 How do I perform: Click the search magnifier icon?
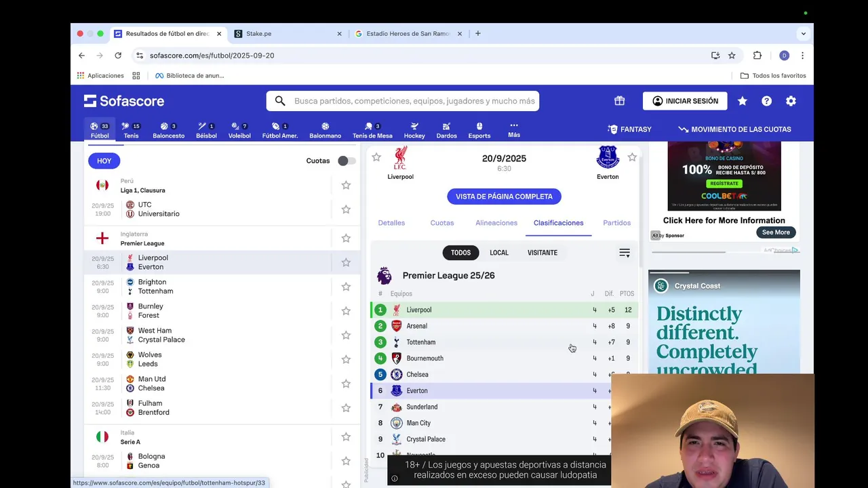(x=280, y=101)
